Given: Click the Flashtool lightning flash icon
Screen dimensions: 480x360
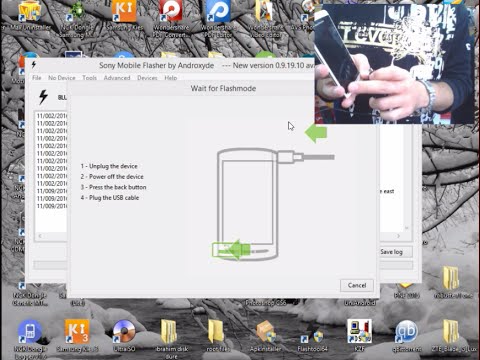Looking at the screenshot, I should pos(44,97).
